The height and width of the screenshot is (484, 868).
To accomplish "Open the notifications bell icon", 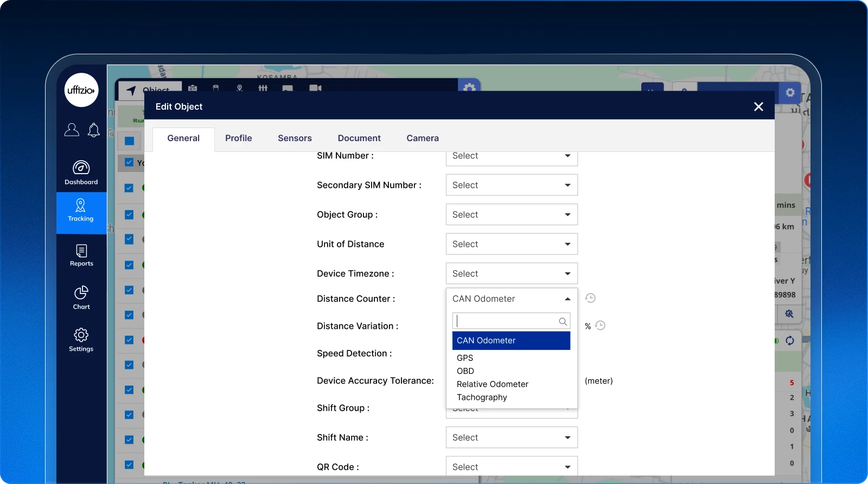I will [94, 130].
